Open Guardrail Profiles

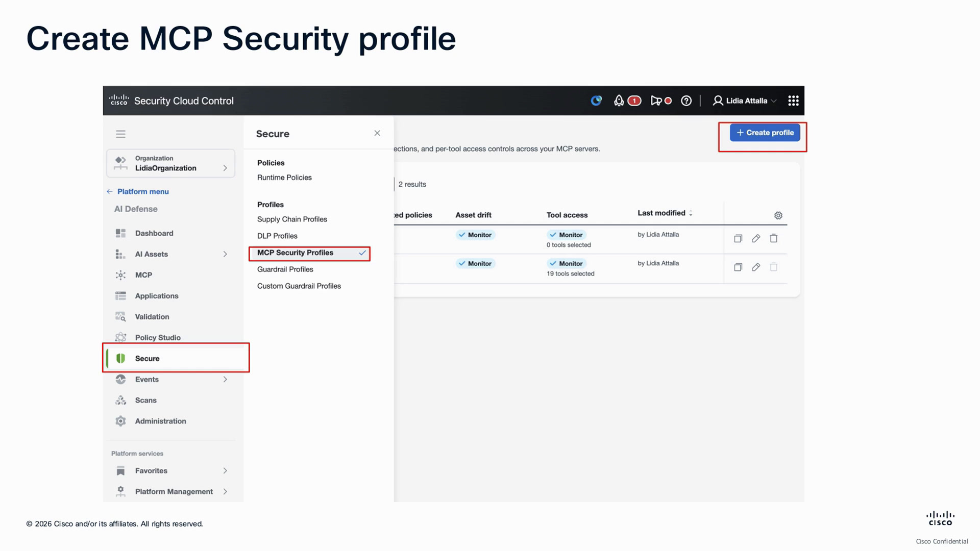[285, 269]
